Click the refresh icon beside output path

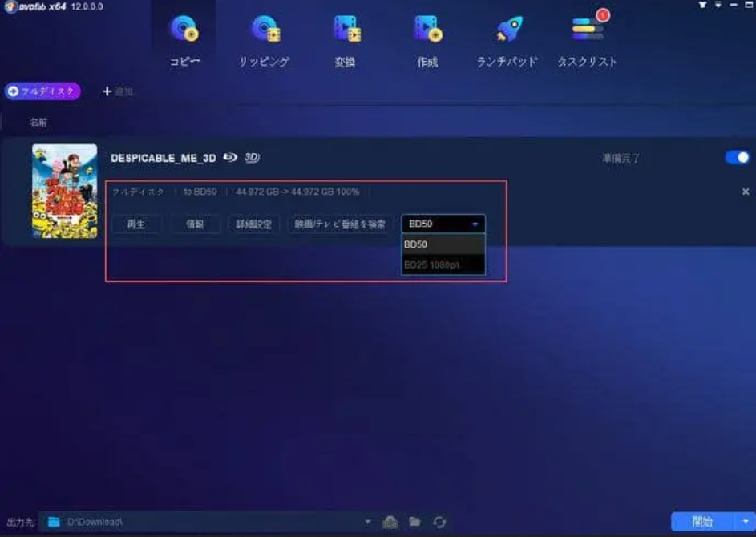pyautogui.click(x=439, y=522)
